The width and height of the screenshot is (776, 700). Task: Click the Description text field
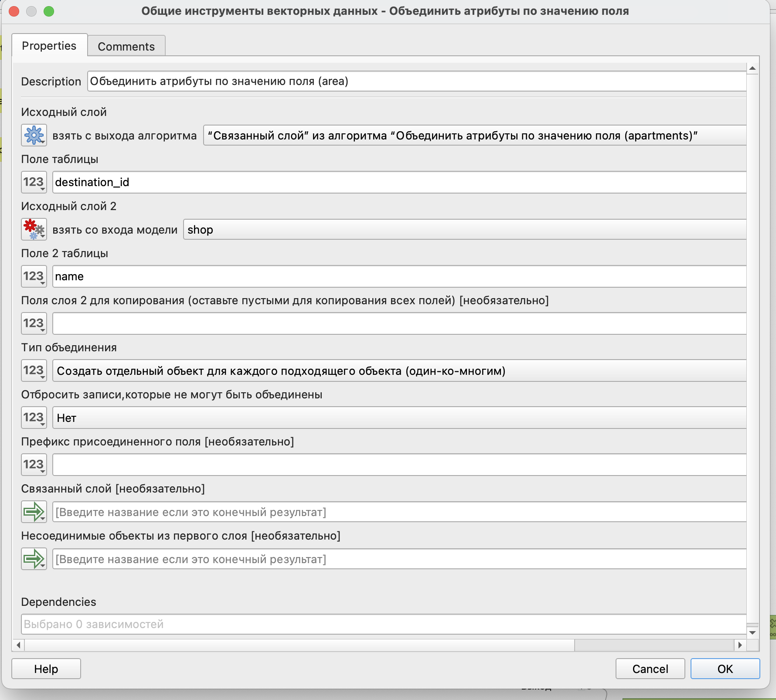coord(417,82)
